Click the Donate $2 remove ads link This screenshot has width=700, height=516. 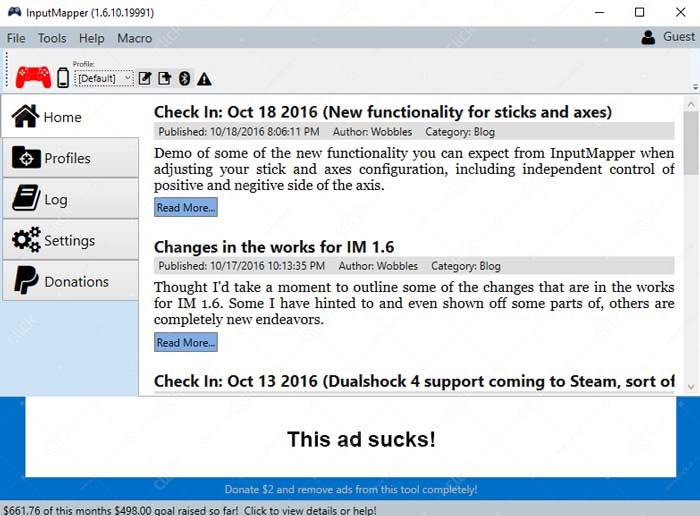350,490
